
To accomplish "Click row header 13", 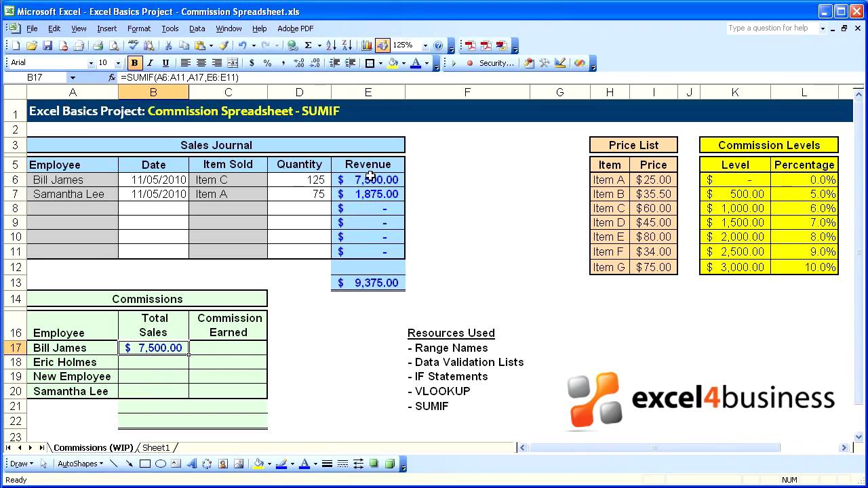I will (15, 283).
